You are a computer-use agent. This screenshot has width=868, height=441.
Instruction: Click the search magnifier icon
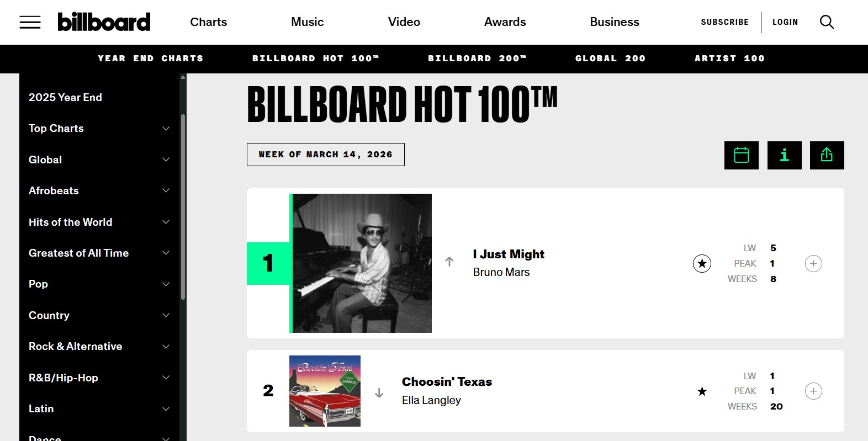(827, 22)
